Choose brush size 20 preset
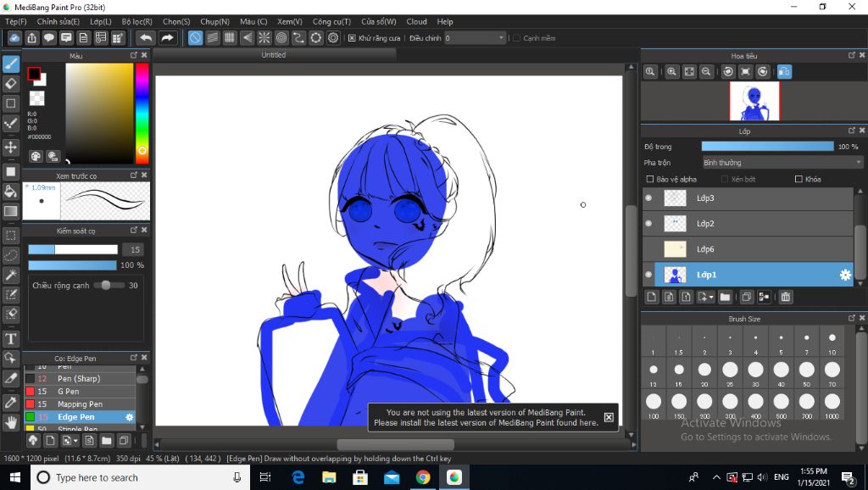This screenshot has height=490, width=868. point(704,374)
